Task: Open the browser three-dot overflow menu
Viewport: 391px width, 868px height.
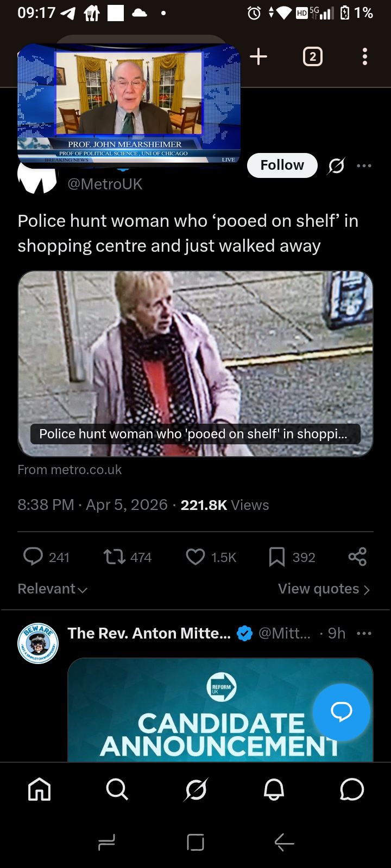Action: 365,56
